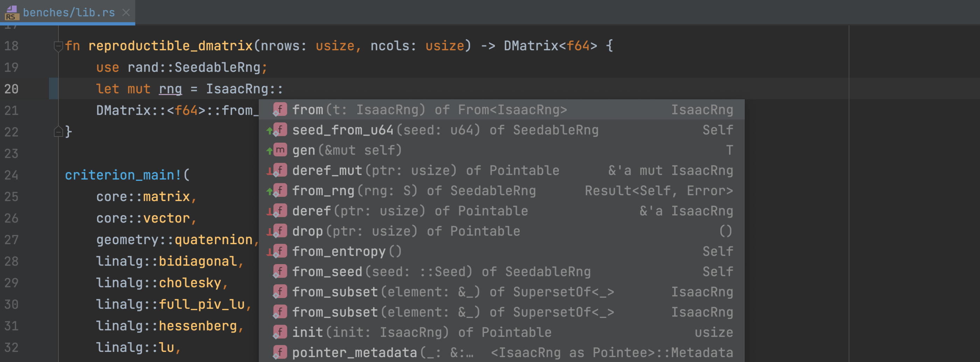Close the benches/lib.rs editor tab

pyautogui.click(x=126, y=13)
